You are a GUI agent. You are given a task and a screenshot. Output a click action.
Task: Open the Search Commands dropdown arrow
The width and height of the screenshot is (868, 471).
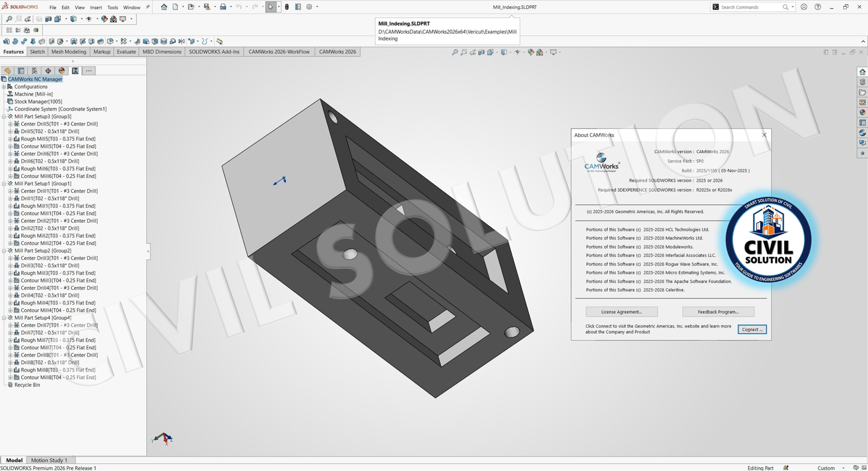pyautogui.click(x=792, y=7)
